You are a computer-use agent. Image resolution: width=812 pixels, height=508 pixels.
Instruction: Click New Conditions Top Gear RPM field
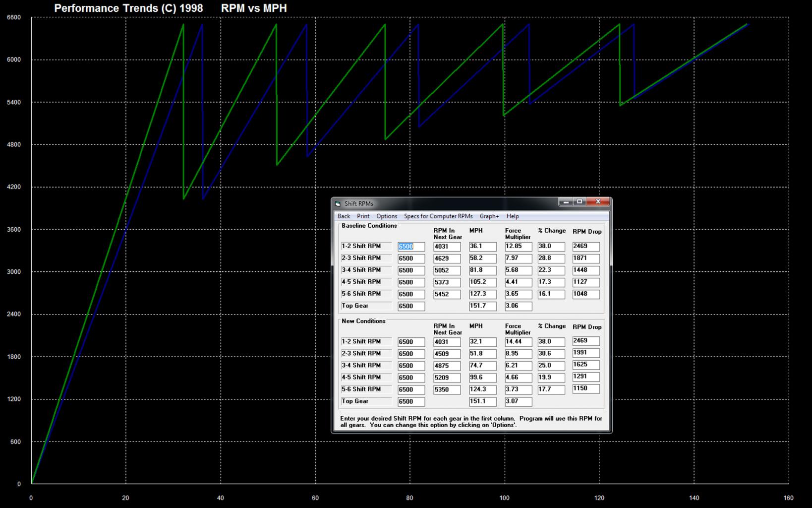[x=411, y=401]
